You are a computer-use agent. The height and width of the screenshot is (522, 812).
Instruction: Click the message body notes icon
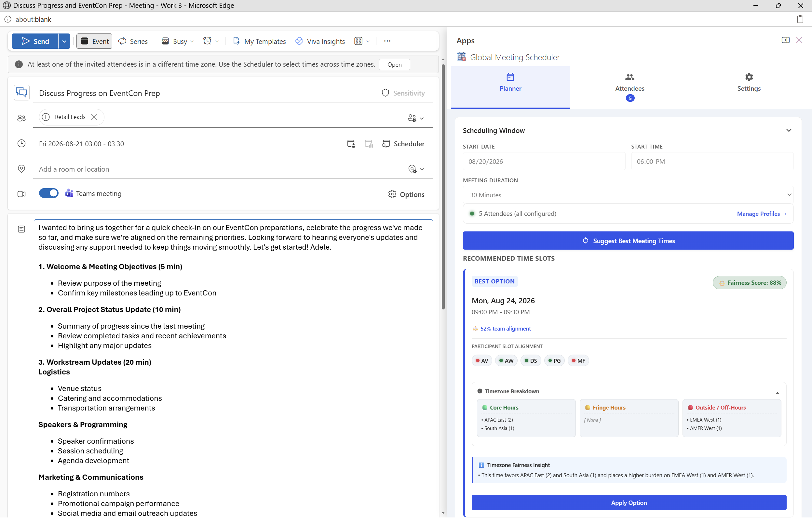point(21,229)
